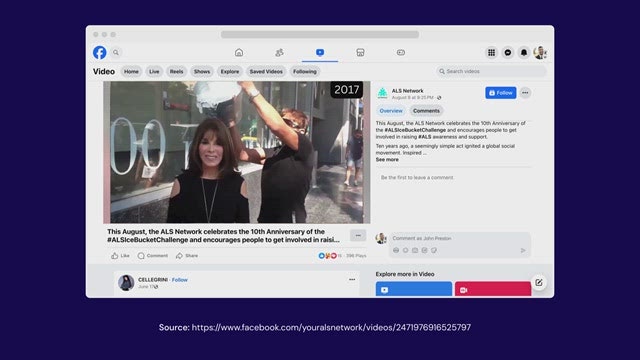Follow CELLEGRINI via the Follow link
Image resolution: width=640 pixels, height=360 pixels.
180,280
